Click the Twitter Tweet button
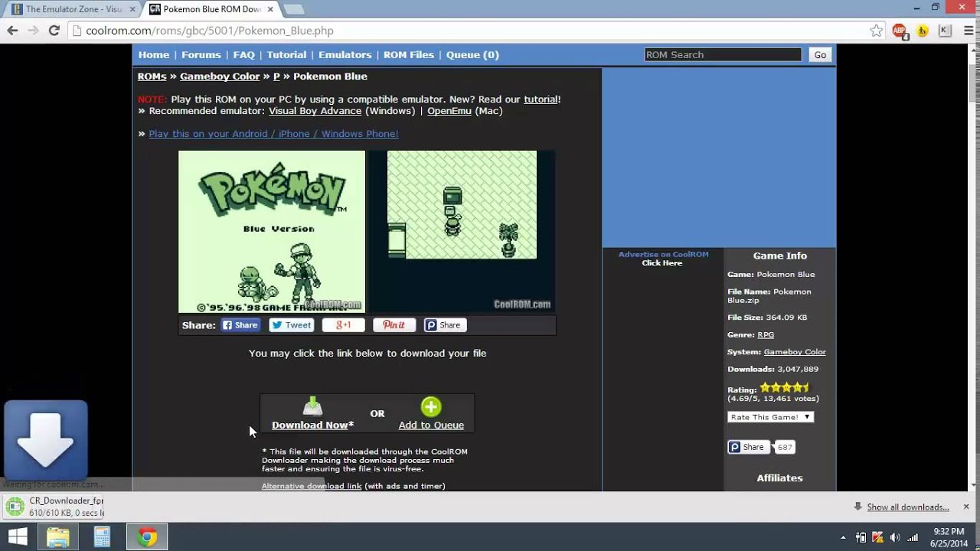The image size is (980, 551). [292, 325]
